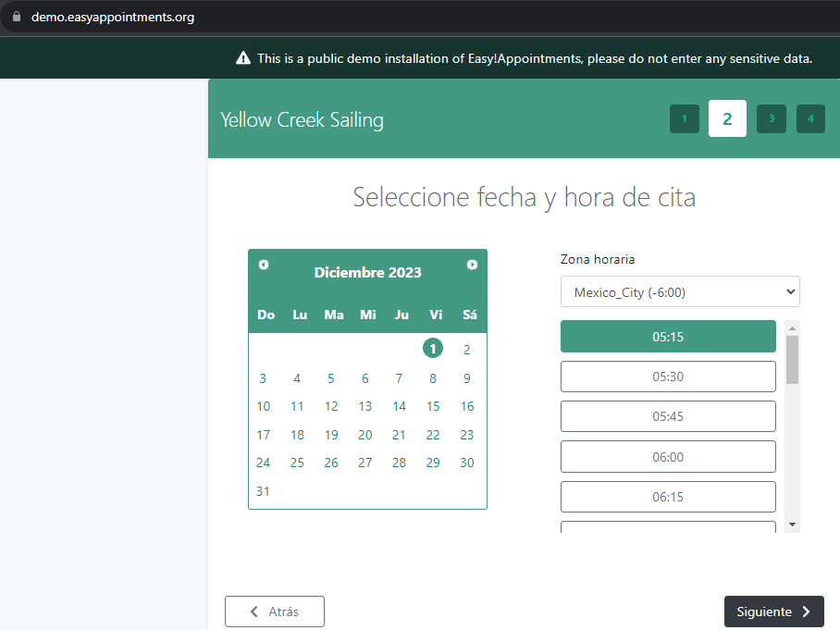The image size is (840, 630).
Task: Click the chevron icon on the Atrás button
Action: click(253, 611)
